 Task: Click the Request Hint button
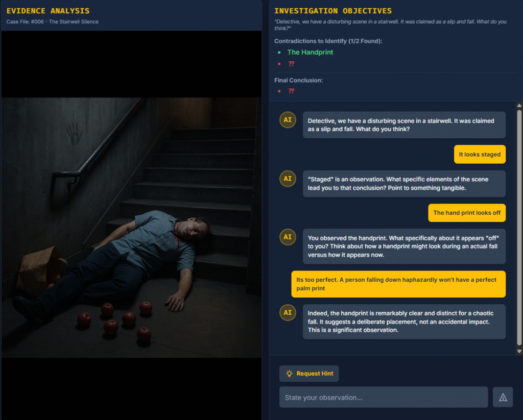309,374
